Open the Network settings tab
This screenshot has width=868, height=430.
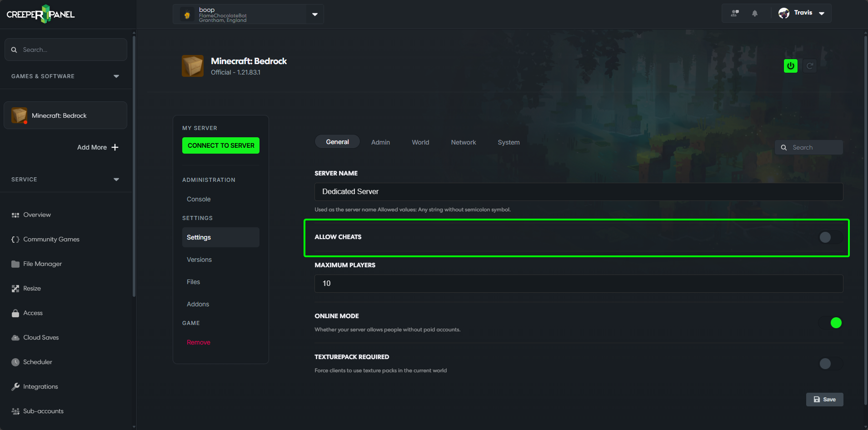[463, 142]
